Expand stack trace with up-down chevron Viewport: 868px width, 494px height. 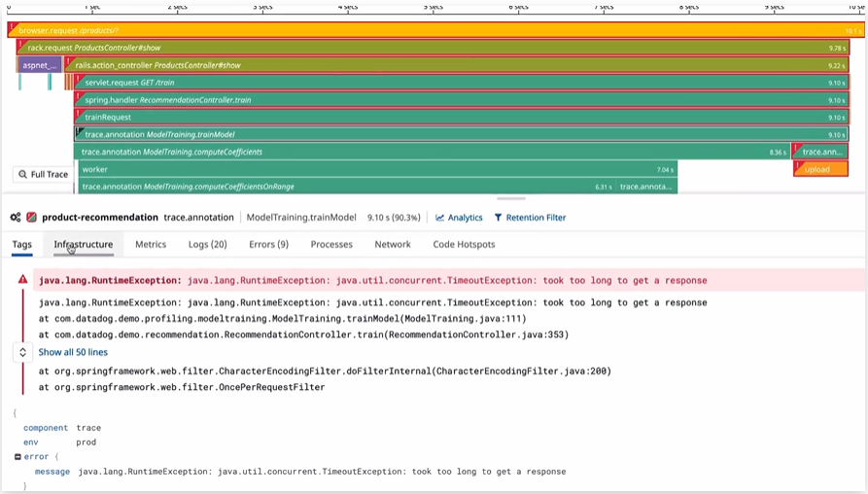(x=22, y=352)
